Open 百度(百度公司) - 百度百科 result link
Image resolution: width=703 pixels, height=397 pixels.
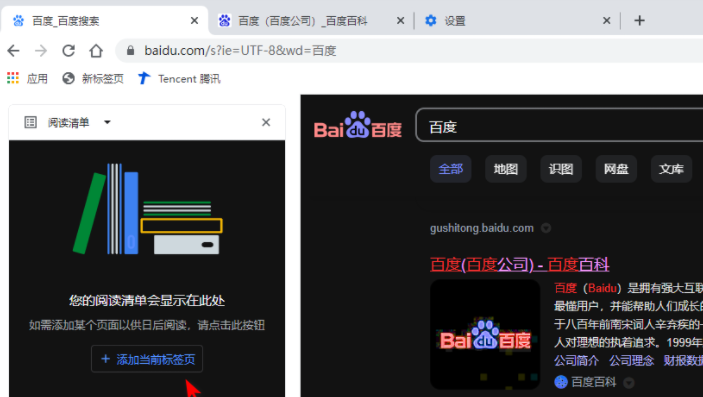tap(520, 265)
